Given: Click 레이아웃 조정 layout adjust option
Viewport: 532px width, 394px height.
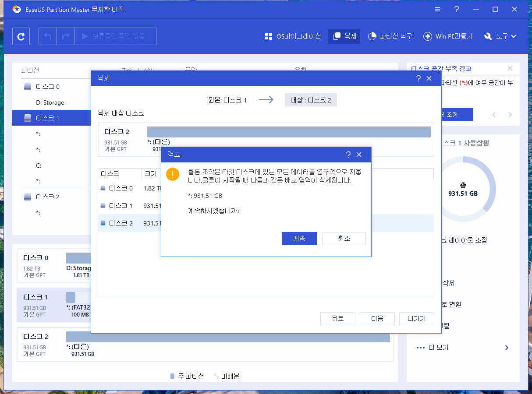Looking at the screenshot, I should pyautogui.click(x=465, y=240).
